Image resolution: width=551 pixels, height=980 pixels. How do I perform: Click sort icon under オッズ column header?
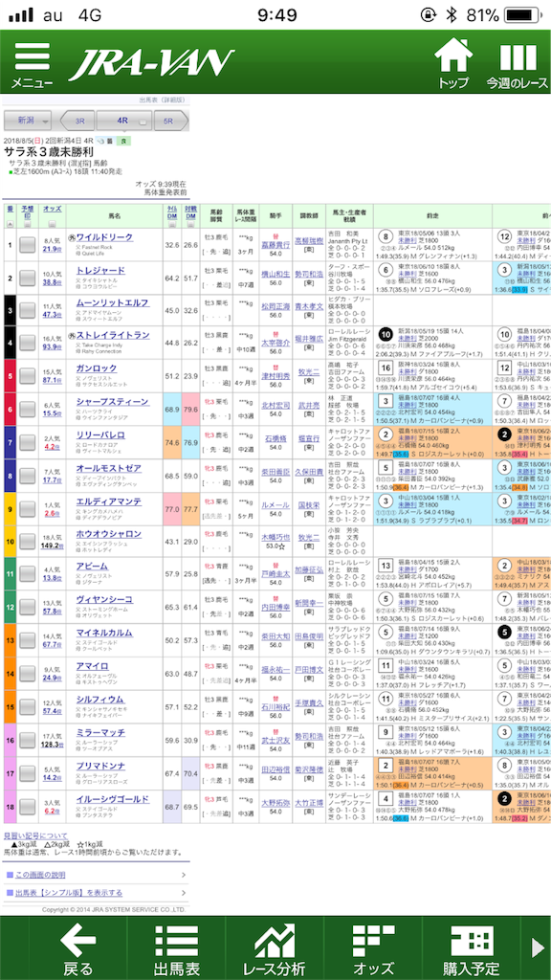pyautogui.click(x=53, y=224)
